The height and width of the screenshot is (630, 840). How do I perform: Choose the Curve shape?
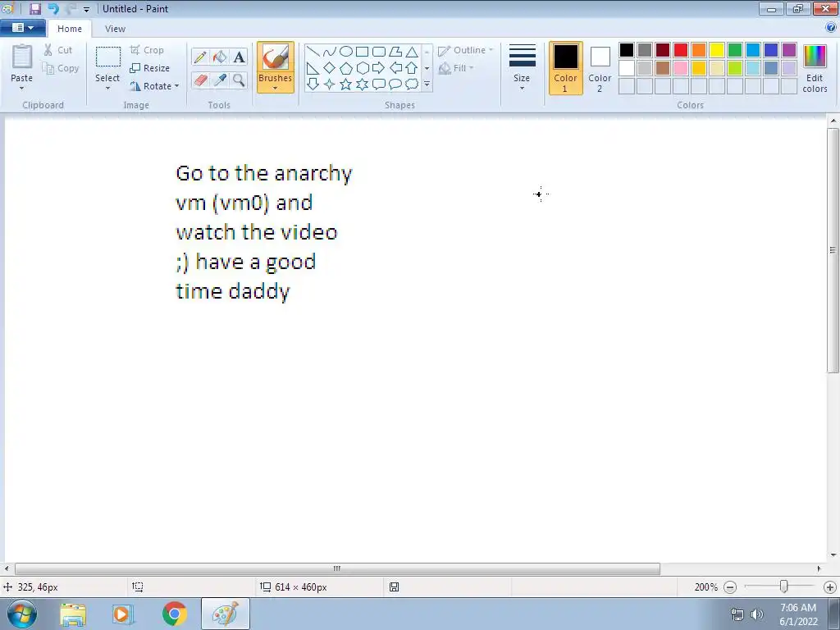pyautogui.click(x=330, y=52)
